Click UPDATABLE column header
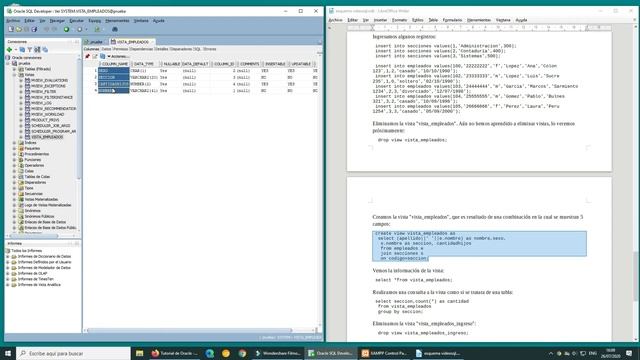 pyautogui.click(x=301, y=64)
